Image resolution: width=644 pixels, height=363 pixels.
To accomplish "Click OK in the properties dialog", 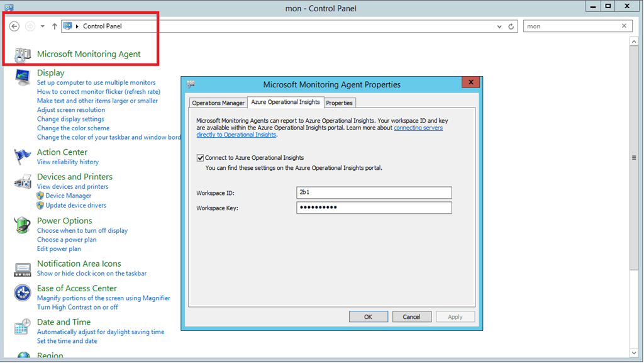I will pyautogui.click(x=368, y=316).
